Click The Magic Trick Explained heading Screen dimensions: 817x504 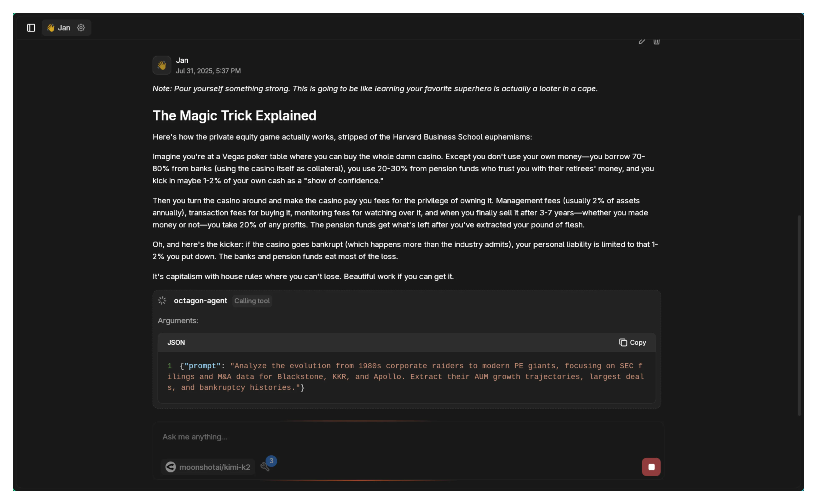234,116
